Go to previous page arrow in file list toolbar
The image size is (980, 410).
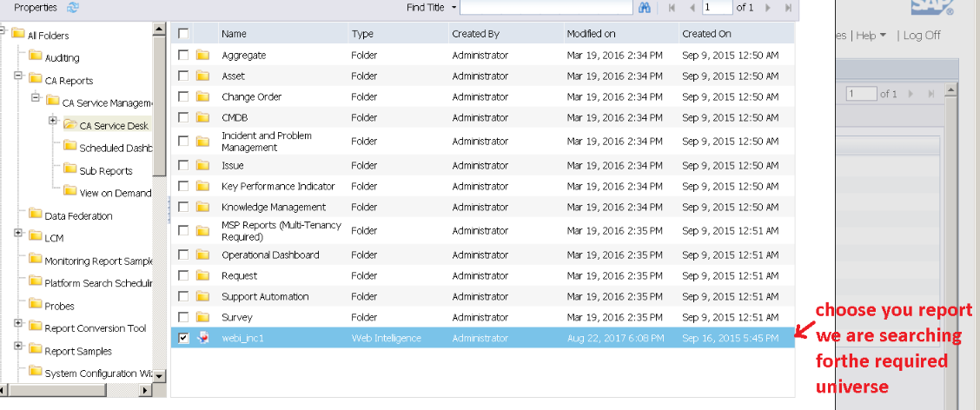click(692, 8)
